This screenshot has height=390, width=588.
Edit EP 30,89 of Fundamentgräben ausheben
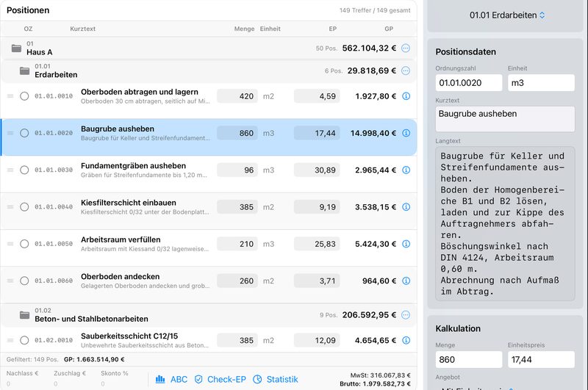click(317, 170)
